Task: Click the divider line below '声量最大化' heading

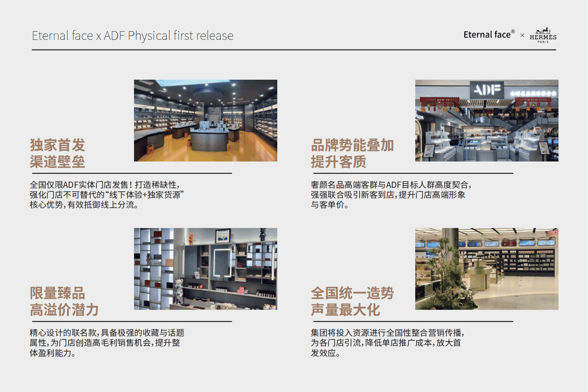Action: coord(412,322)
